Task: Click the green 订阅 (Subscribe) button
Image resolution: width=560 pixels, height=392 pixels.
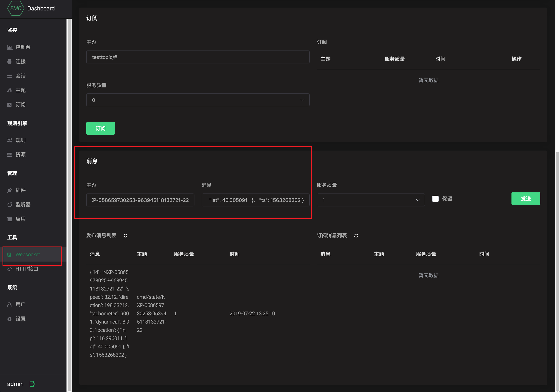Action: [x=101, y=128]
